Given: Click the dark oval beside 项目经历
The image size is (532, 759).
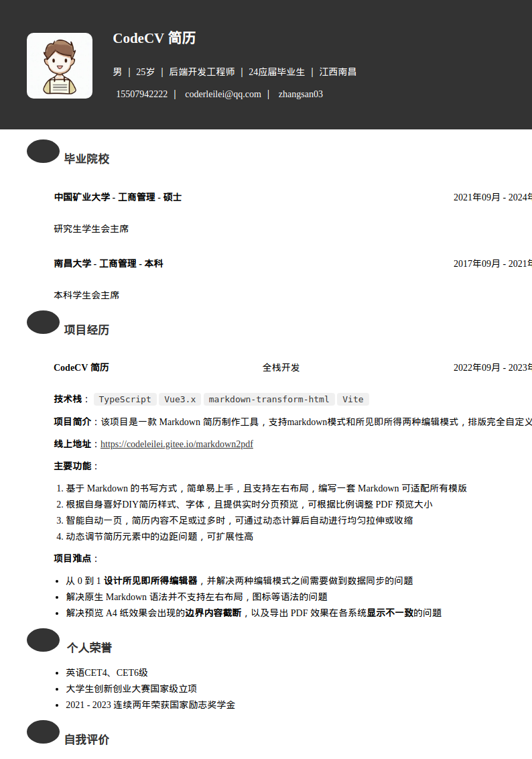Looking at the screenshot, I should (43, 322).
